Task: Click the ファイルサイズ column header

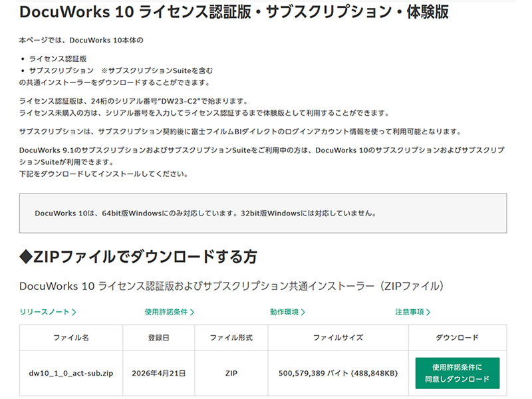Action: (338, 338)
